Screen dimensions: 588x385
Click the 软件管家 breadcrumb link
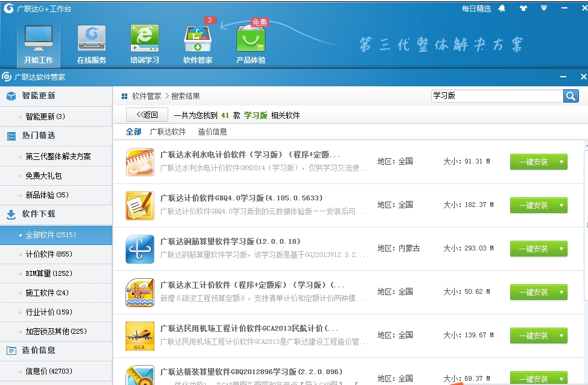pyautogui.click(x=147, y=96)
